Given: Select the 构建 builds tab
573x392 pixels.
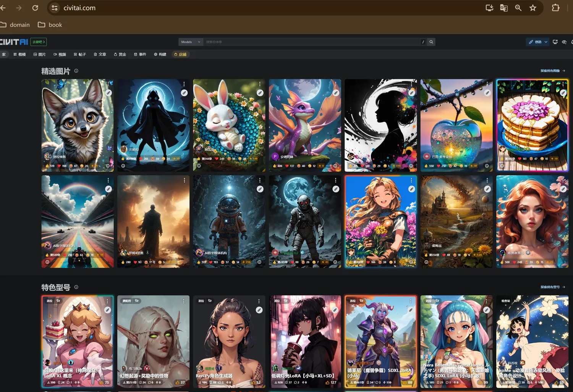Looking at the screenshot, I should pos(160,55).
